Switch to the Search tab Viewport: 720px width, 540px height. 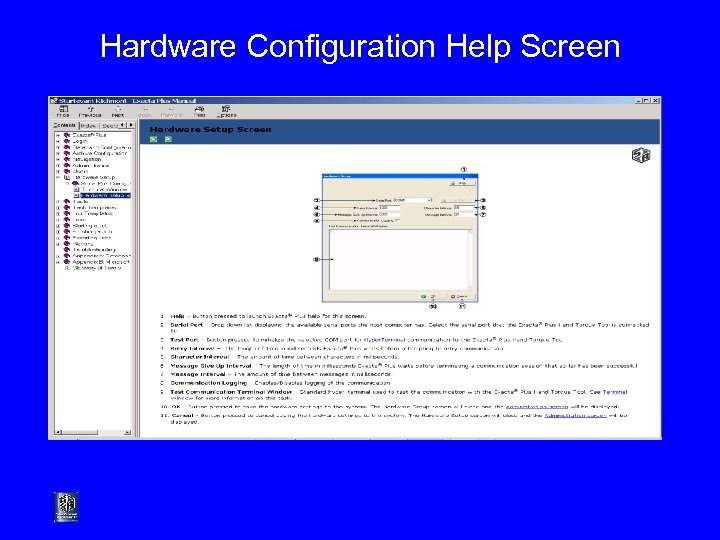[x=110, y=126]
